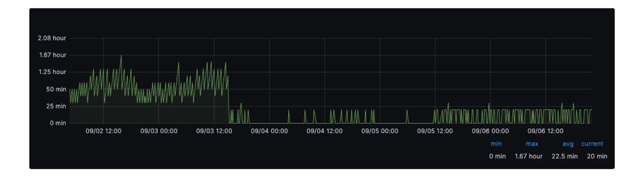Click the 09/03 00:00 time axis label
The width and height of the screenshot is (644, 177).
[158, 131]
